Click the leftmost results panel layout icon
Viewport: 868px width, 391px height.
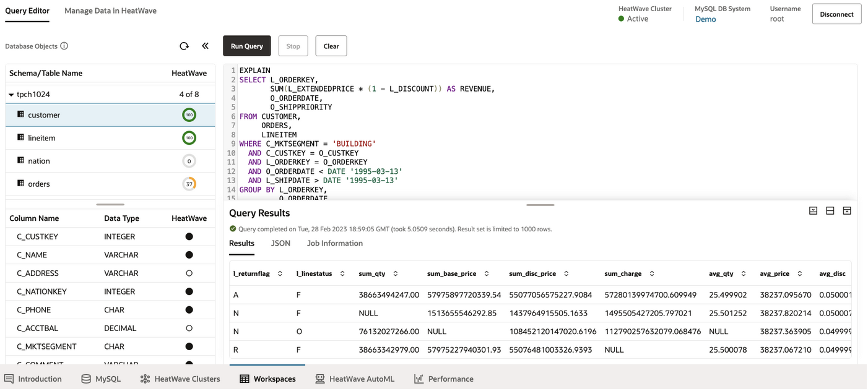tap(813, 211)
